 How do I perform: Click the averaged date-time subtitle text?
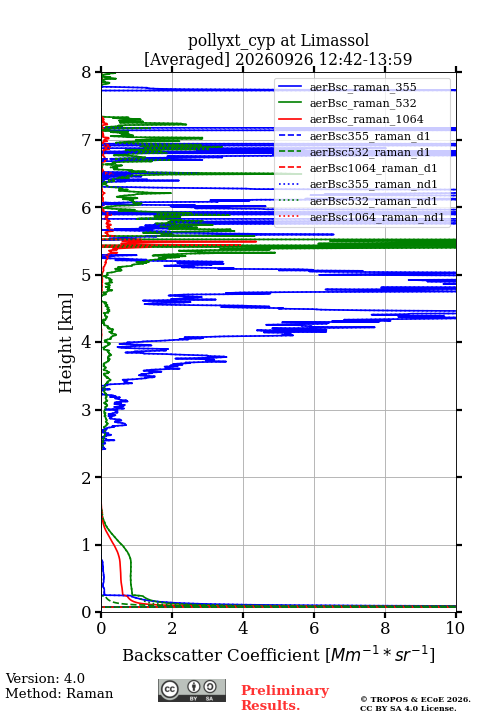coord(278,59)
